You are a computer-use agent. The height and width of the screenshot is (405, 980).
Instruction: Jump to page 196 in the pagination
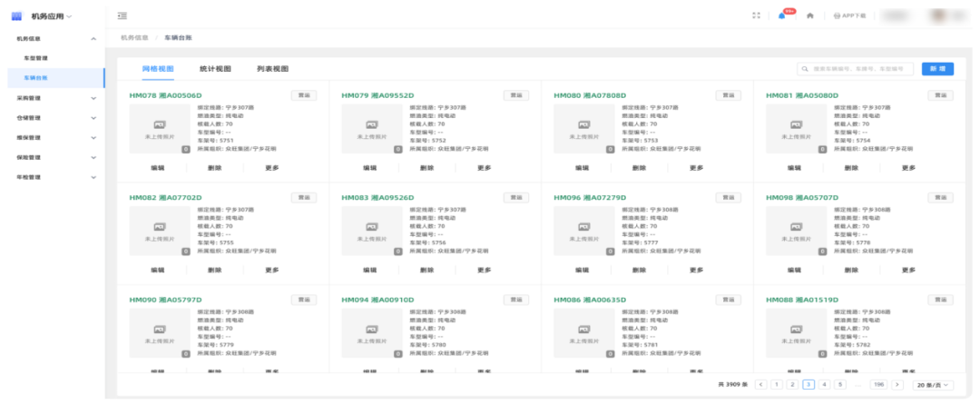tap(877, 385)
